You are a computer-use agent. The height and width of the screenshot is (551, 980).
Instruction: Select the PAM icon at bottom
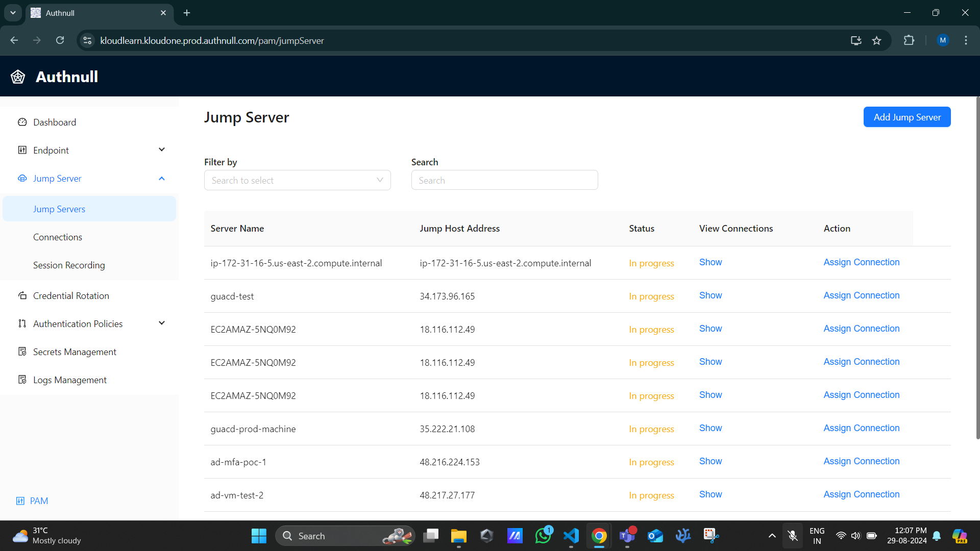coord(20,500)
